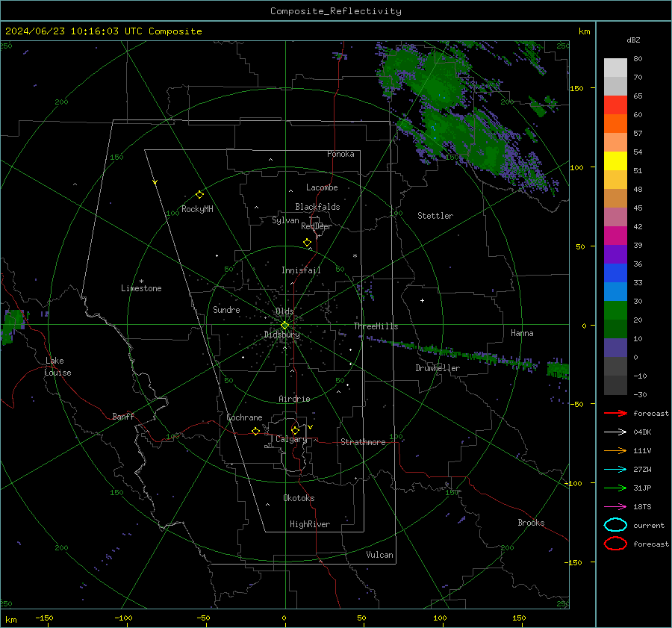Click the Okotoks label
The image size is (672, 628).
click(299, 498)
